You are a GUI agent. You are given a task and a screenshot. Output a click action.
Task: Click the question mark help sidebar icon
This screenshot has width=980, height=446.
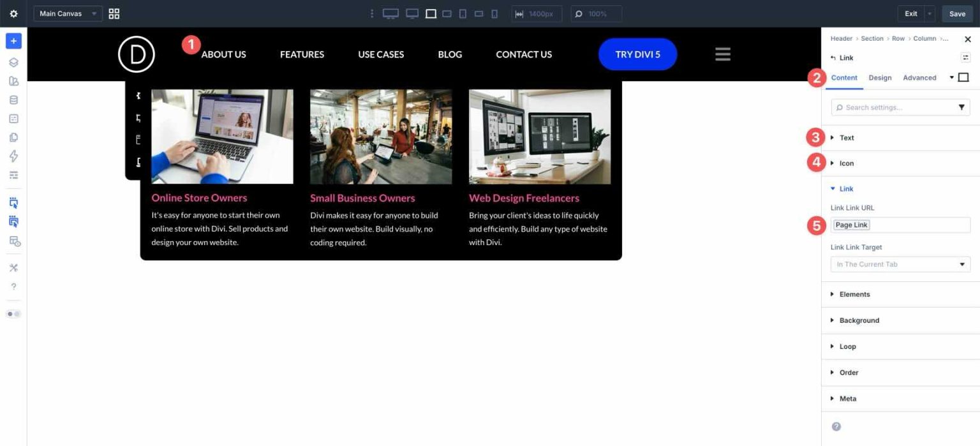click(x=13, y=286)
